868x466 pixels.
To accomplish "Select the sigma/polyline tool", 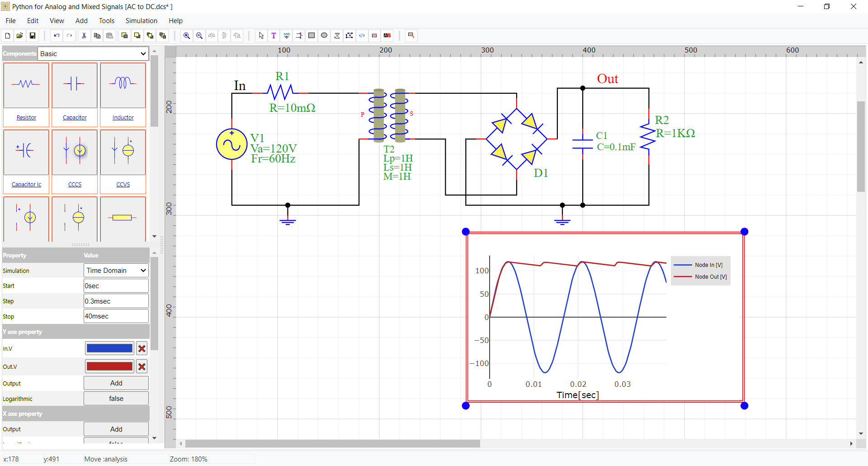I will [337, 36].
